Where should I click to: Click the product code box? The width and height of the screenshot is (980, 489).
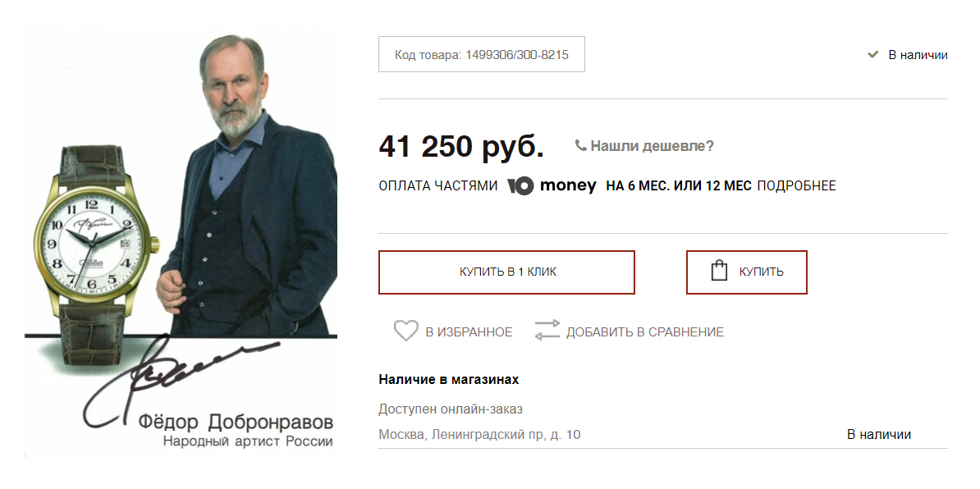click(x=482, y=54)
